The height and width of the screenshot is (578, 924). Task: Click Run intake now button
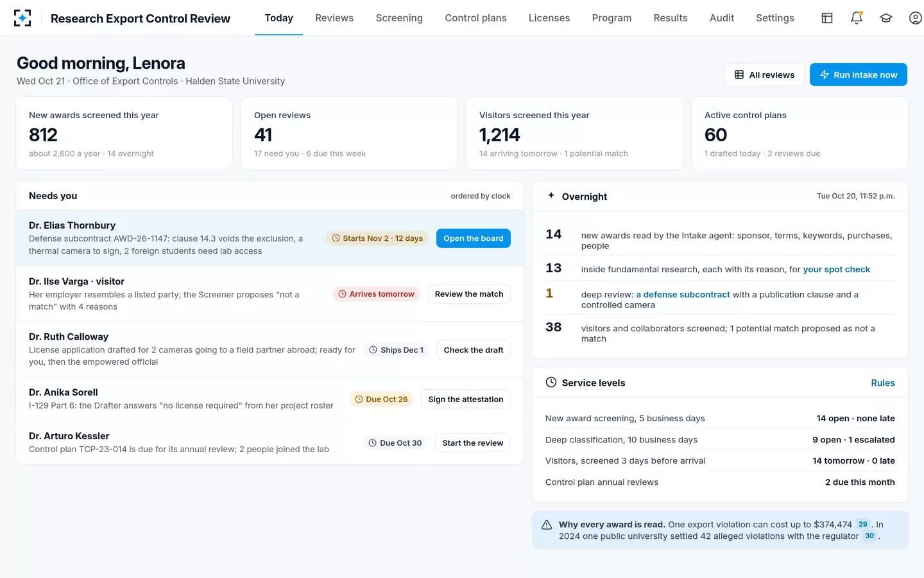pyautogui.click(x=858, y=74)
